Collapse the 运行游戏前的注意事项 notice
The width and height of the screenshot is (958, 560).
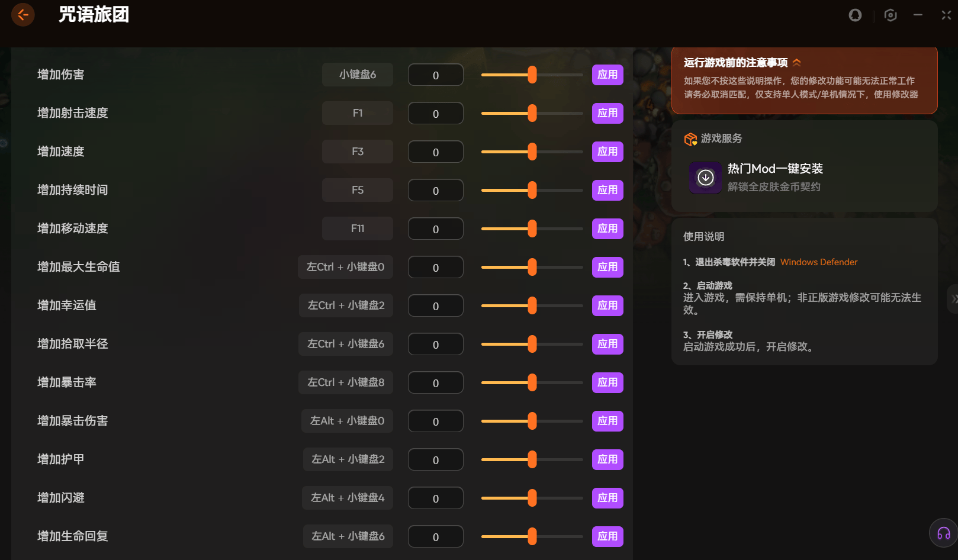coord(797,63)
